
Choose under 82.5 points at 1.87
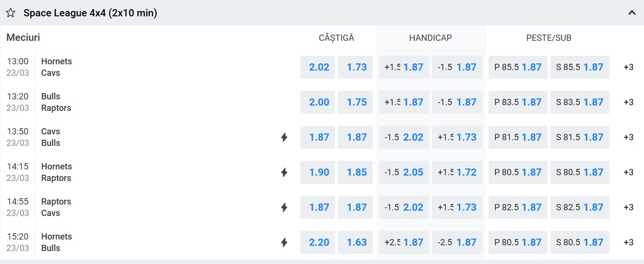(580, 207)
